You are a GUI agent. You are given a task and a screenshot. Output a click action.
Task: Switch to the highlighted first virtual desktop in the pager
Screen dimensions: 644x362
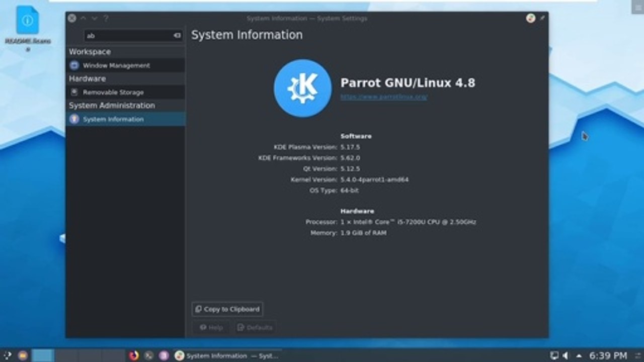click(43, 355)
